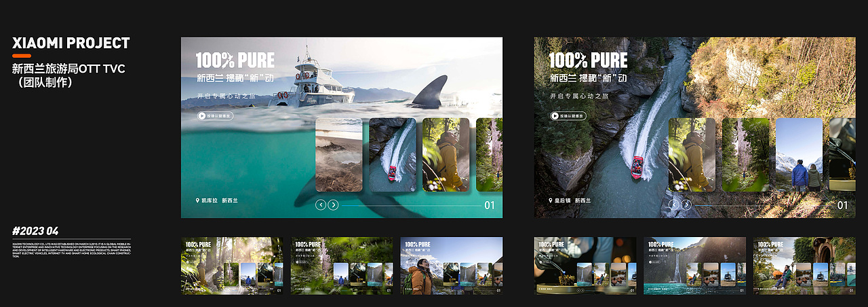Open the green leafy giant-tree small mockup
The width and height of the screenshot is (868, 307).
pos(342,266)
